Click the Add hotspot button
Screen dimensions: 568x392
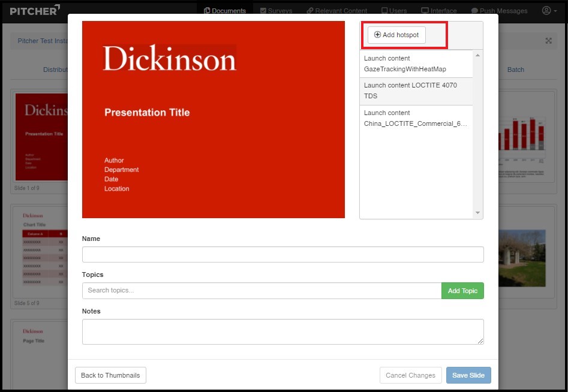[x=396, y=35]
